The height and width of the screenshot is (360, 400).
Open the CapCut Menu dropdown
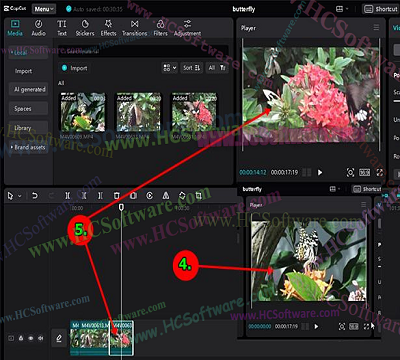[x=44, y=9]
